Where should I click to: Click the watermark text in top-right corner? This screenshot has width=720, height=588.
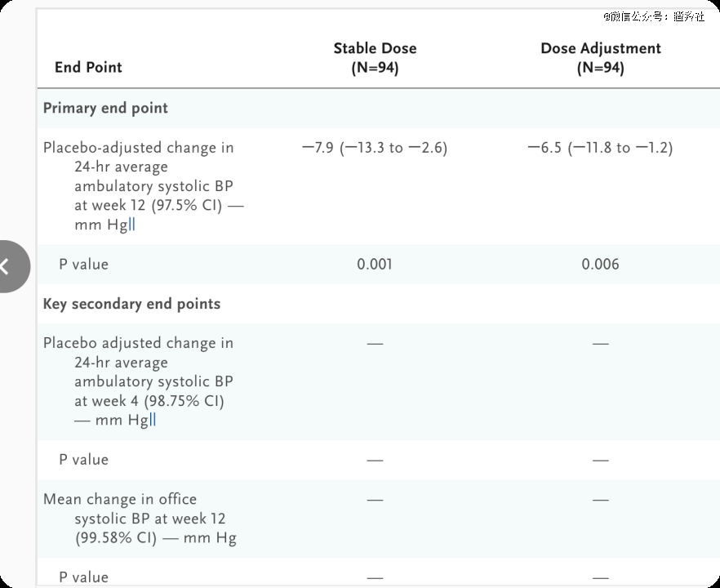pyautogui.click(x=654, y=16)
